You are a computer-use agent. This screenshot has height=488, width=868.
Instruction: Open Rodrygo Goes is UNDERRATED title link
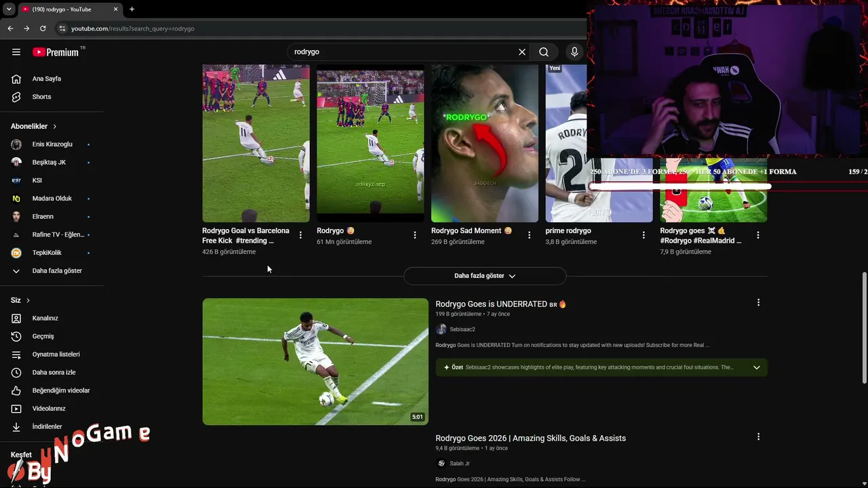(500, 304)
